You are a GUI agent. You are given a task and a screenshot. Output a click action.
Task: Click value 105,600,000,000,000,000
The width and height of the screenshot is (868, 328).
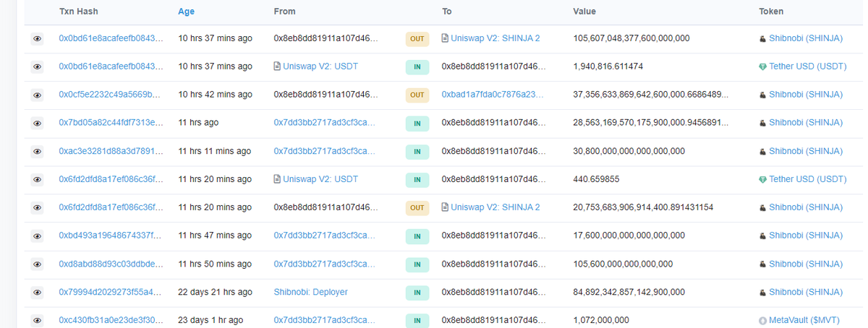pyautogui.click(x=623, y=264)
